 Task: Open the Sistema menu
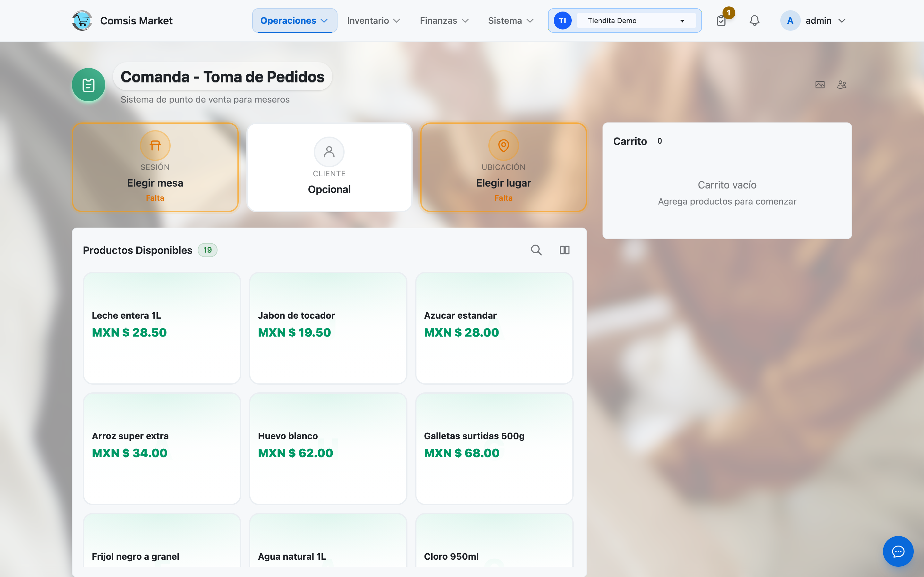pyautogui.click(x=510, y=21)
